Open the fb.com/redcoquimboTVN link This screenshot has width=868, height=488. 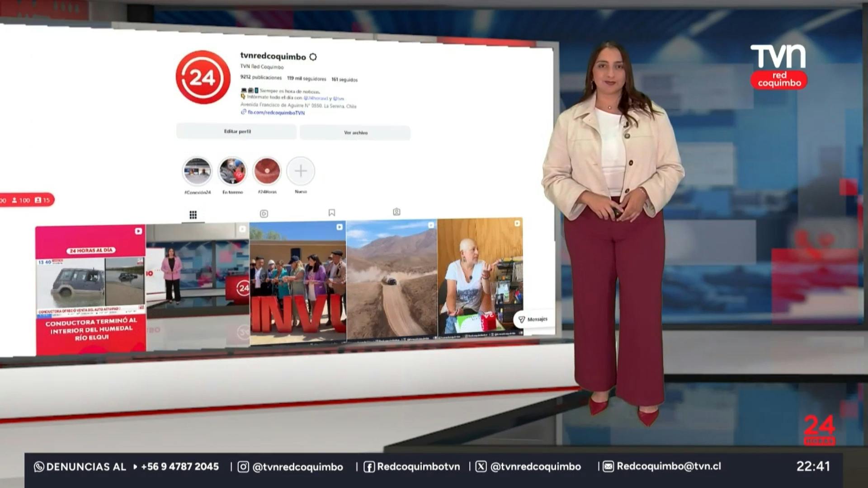276,113
